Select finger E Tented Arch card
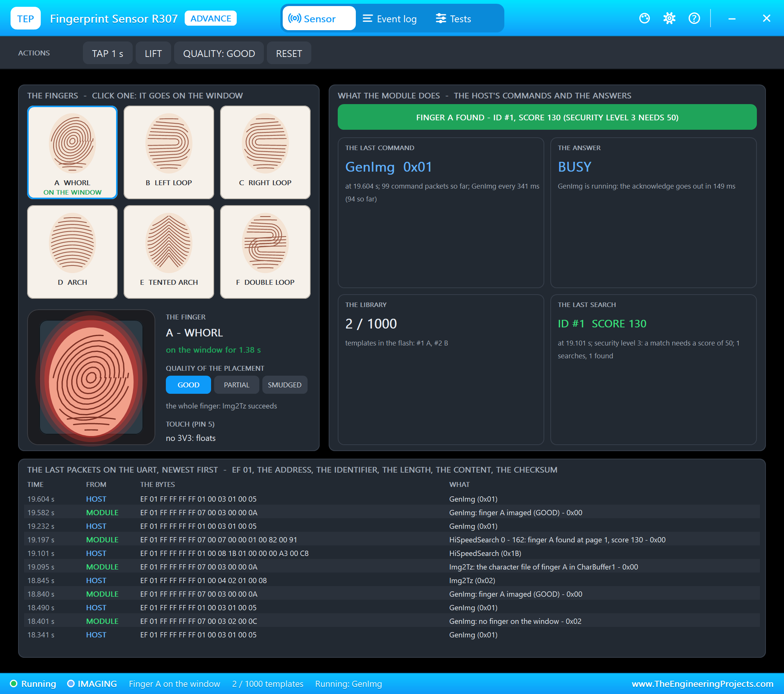This screenshot has height=694, width=784. click(169, 252)
